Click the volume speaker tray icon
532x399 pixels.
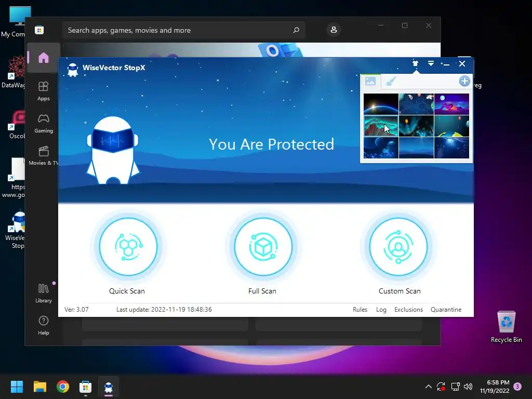[x=468, y=387]
